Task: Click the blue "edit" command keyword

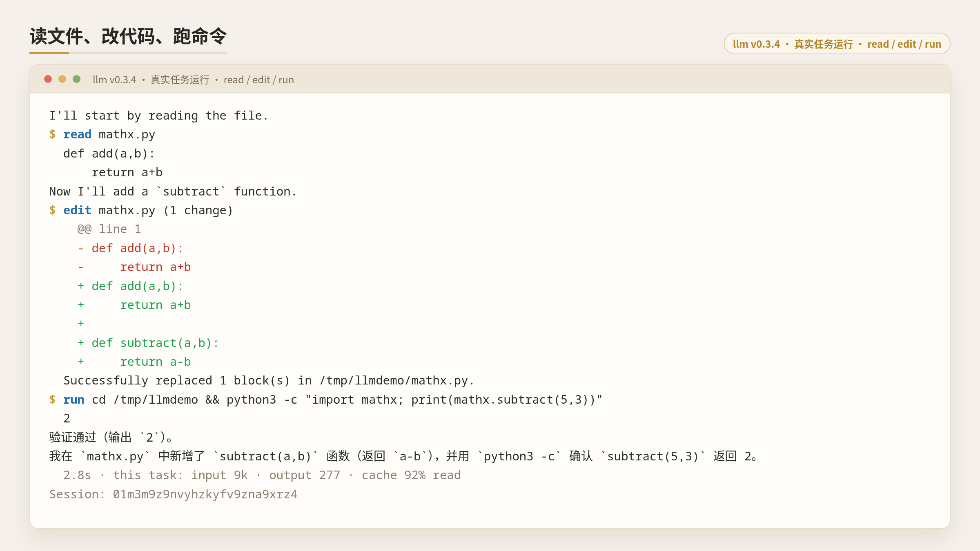Action: coord(77,211)
